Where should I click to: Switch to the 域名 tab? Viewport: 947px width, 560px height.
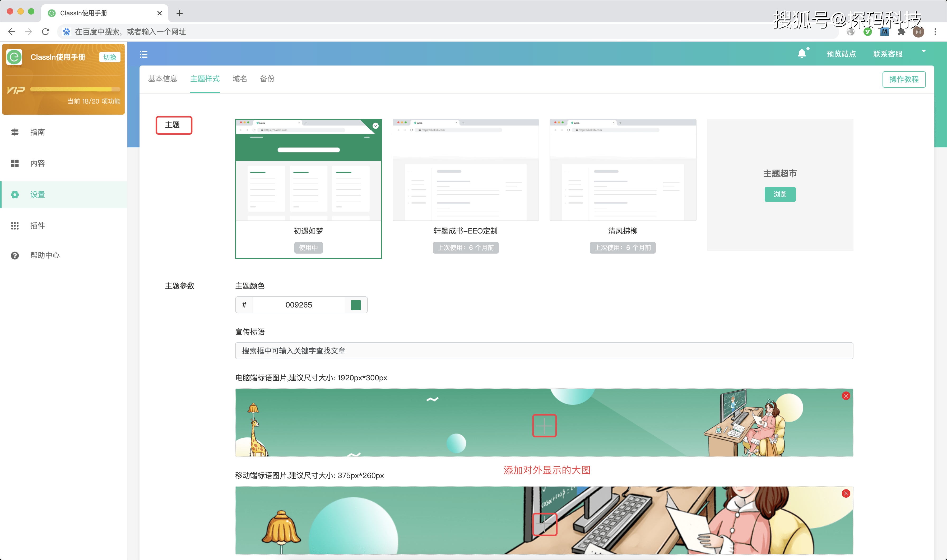[239, 79]
